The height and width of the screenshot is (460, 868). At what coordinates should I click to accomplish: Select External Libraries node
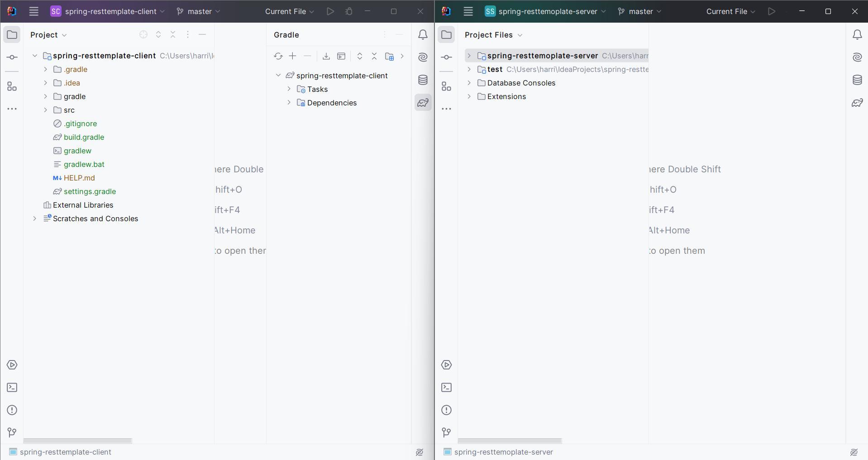(x=78, y=205)
